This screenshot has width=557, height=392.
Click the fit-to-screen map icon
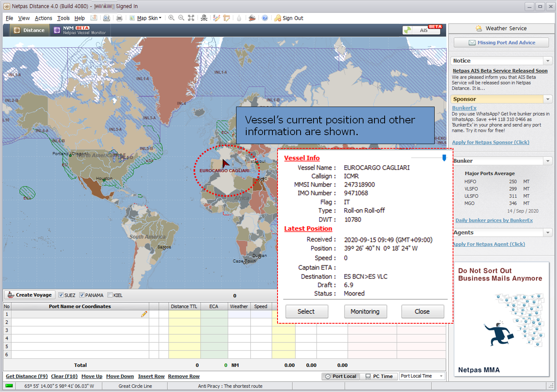[191, 18]
